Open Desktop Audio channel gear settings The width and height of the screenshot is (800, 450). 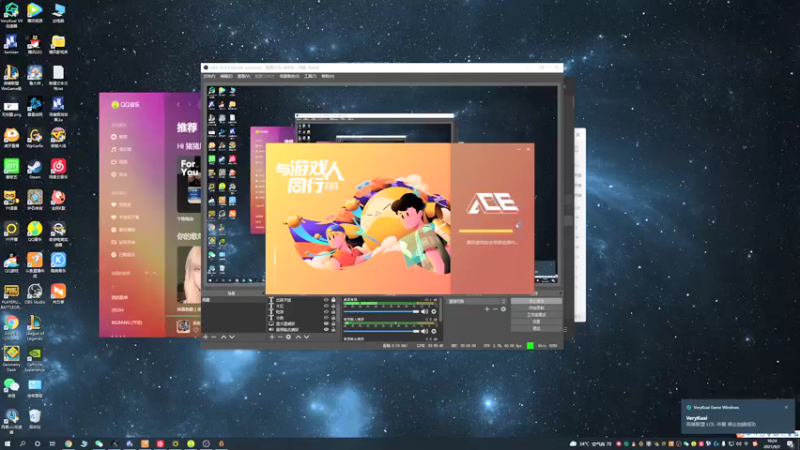(434, 311)
